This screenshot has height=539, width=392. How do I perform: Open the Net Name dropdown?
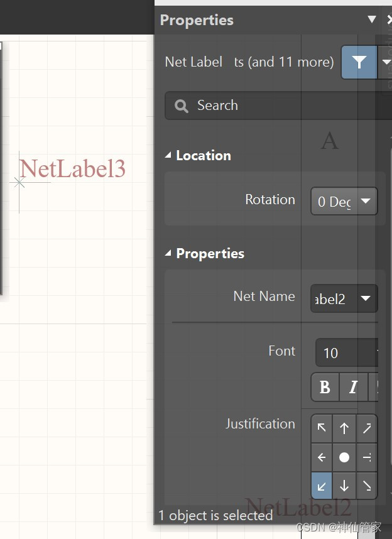pos(344,298)
